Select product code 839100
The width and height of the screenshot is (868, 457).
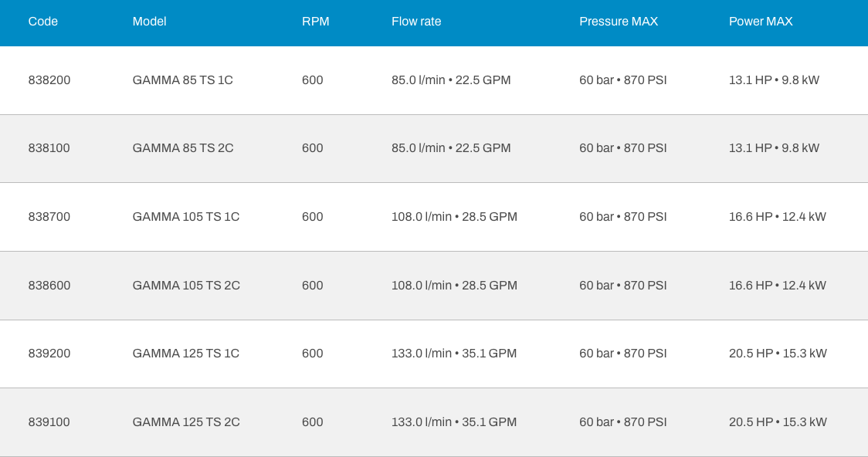point(49,422)
